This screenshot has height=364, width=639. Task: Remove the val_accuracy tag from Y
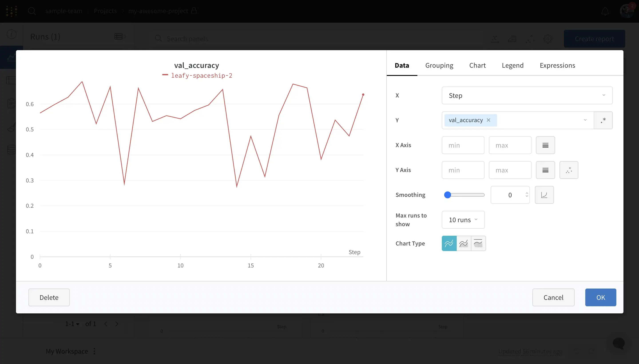pyautogui.click(x=488, y=120)
